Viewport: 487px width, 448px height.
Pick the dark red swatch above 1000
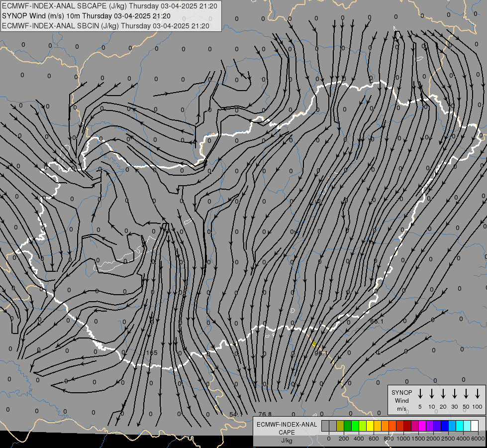pos(407,426)
